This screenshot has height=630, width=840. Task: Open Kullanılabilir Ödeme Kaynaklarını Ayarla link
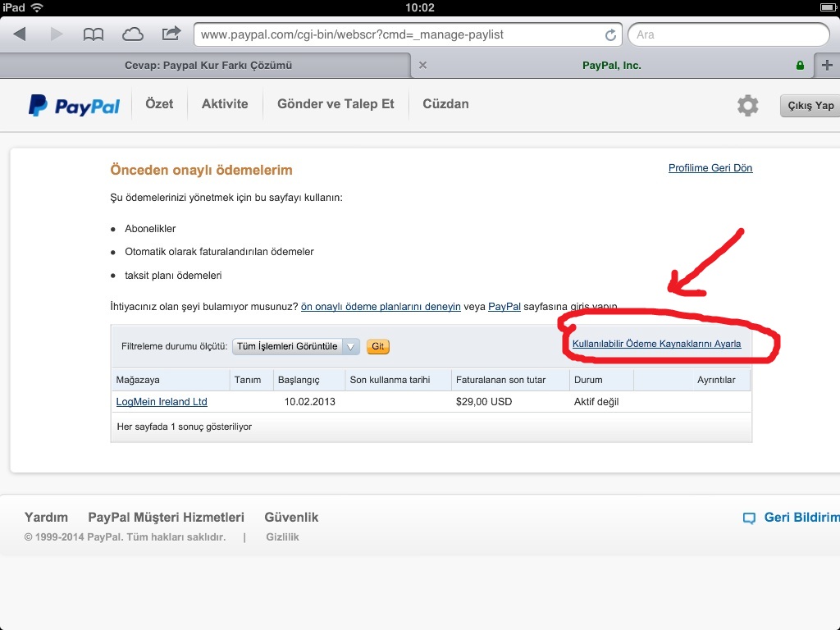pyautogui.click(x=656, y=345)
